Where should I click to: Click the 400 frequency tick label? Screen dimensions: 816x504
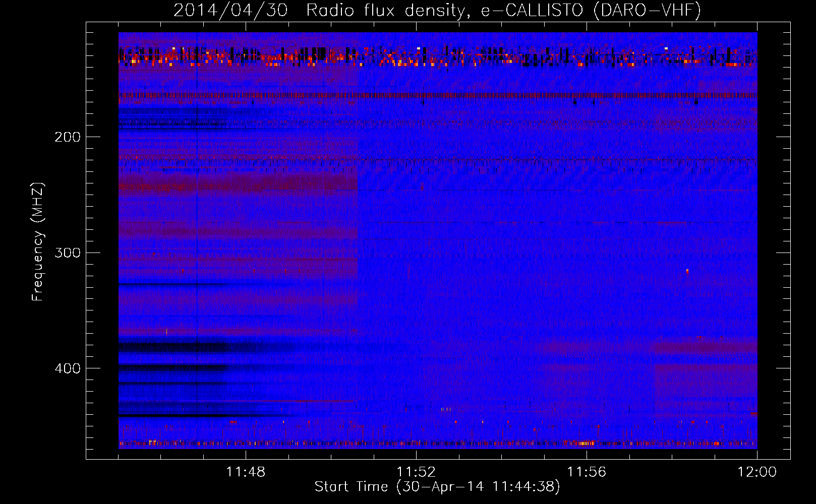point(68,368)
